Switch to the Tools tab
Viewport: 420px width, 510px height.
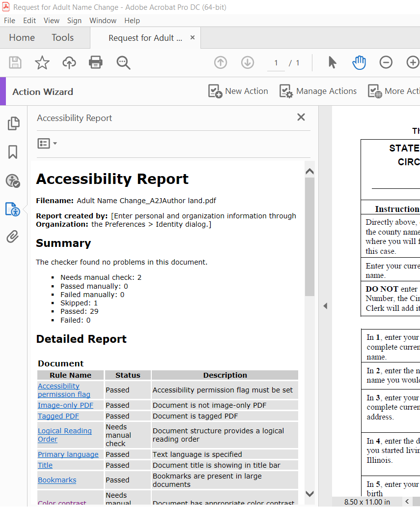[62, 38]
